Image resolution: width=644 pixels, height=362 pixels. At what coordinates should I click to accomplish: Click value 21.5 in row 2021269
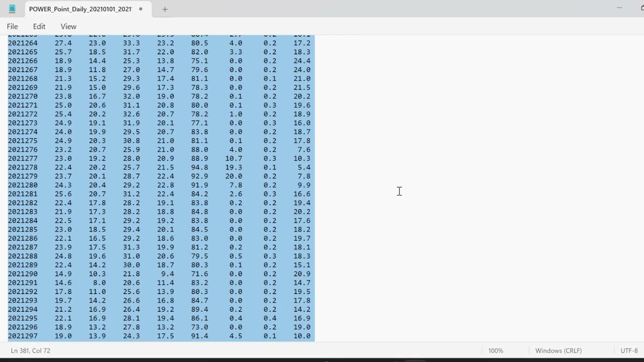[302, 87]
